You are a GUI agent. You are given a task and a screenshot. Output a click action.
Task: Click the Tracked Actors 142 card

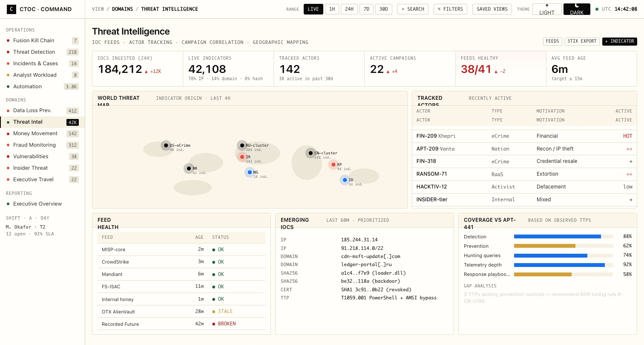319,69
